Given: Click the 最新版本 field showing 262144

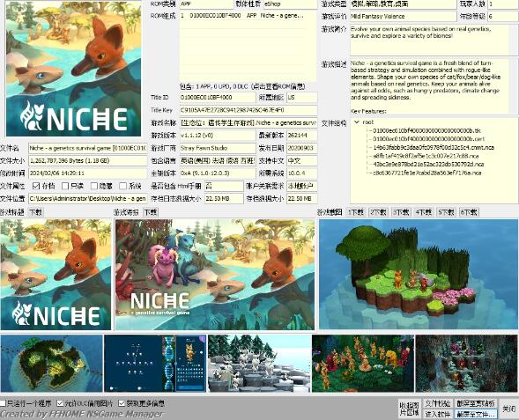Looking at the screenshot, I should click(302, 136).
